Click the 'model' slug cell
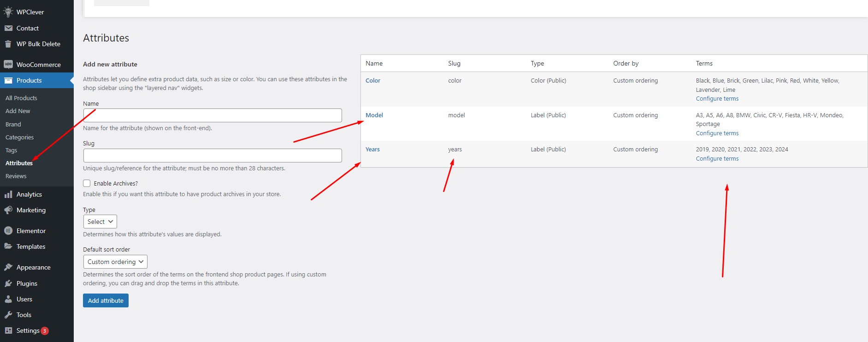 click(456, 115)
